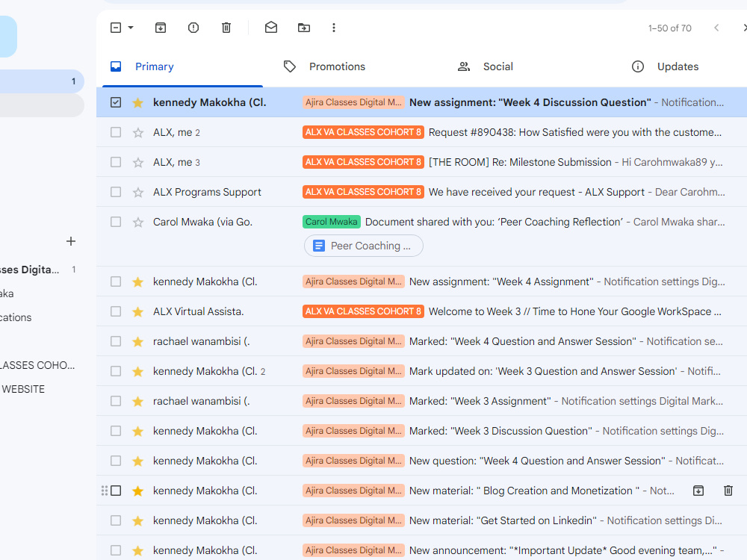Click the Carol Mwaka green label tag
This screenshot has width=747, height=560.
(x=331, y=222)
